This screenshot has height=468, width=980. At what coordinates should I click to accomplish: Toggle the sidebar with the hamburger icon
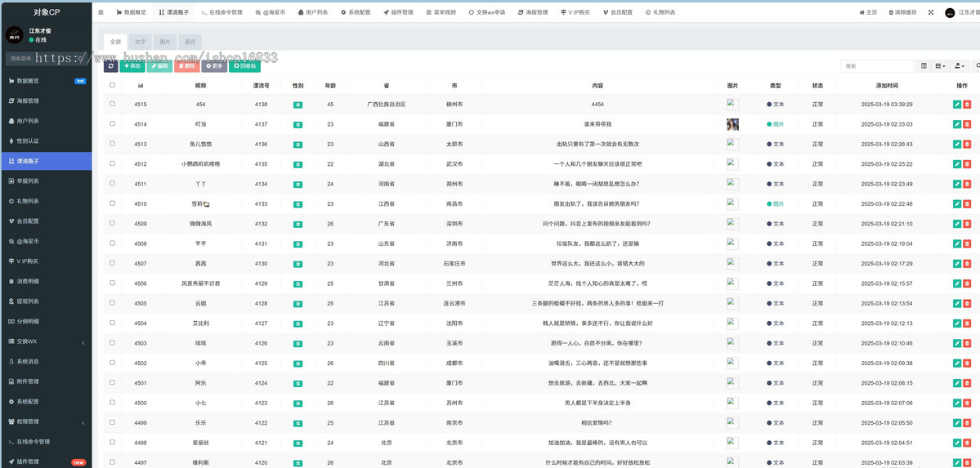[x=101, y=12]
